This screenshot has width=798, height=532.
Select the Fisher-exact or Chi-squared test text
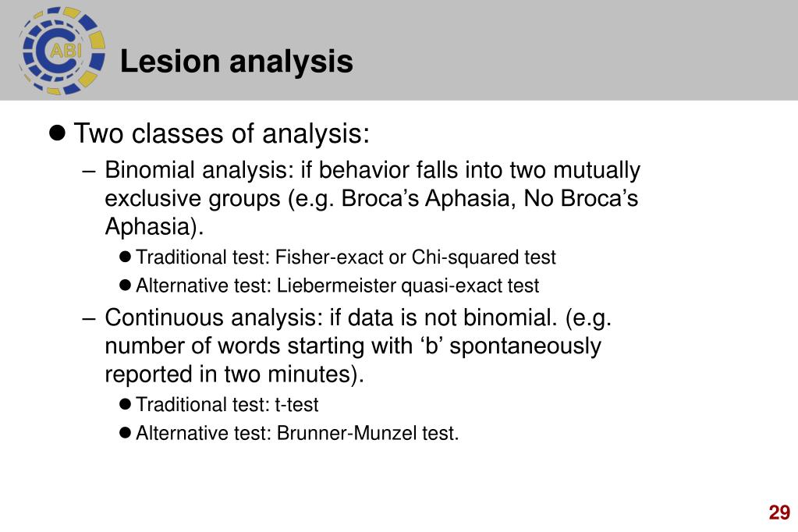point(415,257)
